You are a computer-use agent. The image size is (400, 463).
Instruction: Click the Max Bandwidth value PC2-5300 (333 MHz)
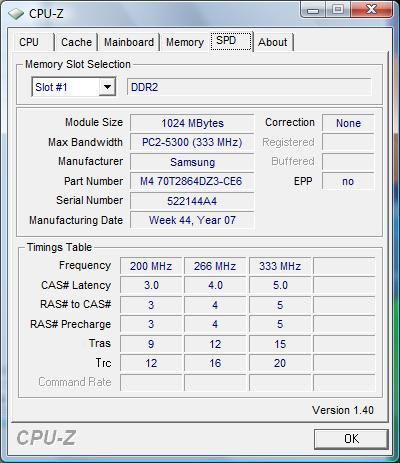coord(192,142)
